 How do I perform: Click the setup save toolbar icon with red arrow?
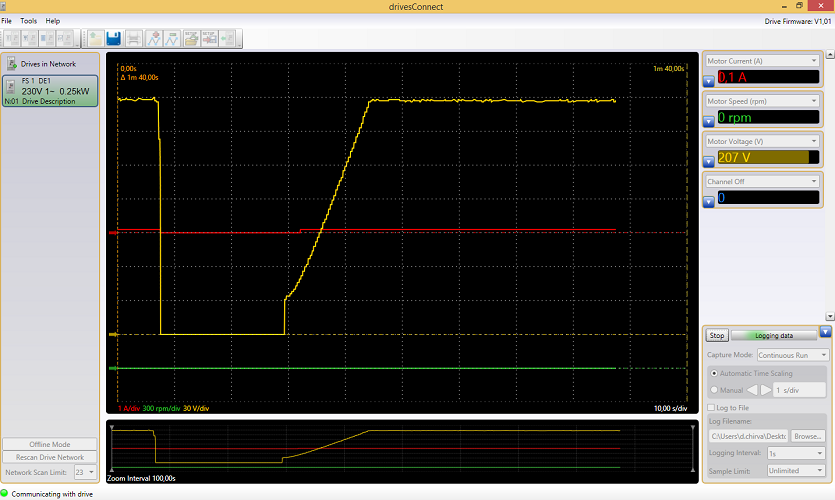pos(209,38)
